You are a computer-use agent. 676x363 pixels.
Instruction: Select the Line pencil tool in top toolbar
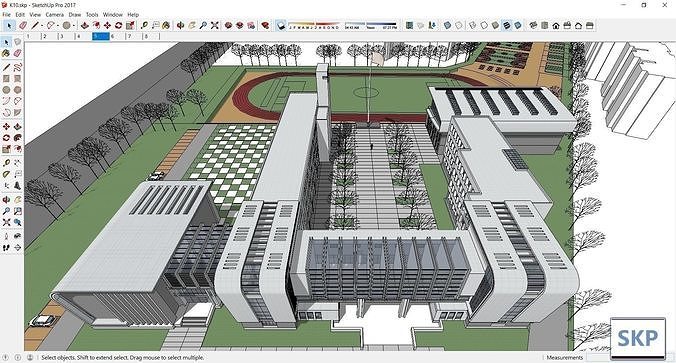click(36, 26)
